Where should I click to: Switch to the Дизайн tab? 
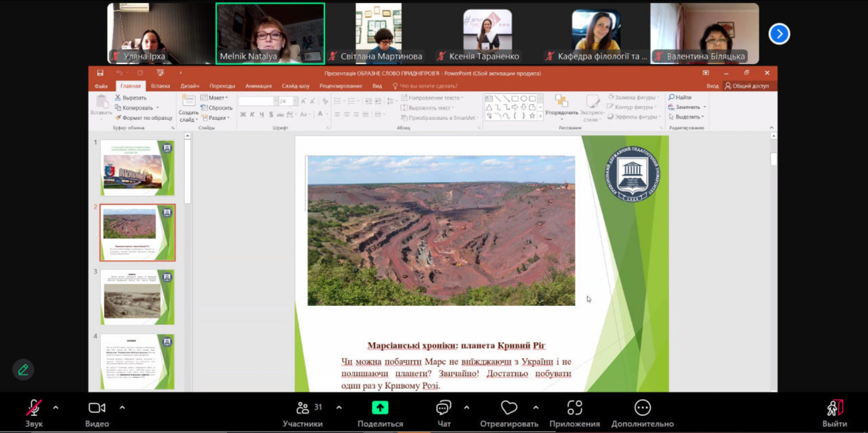[190, 86]
